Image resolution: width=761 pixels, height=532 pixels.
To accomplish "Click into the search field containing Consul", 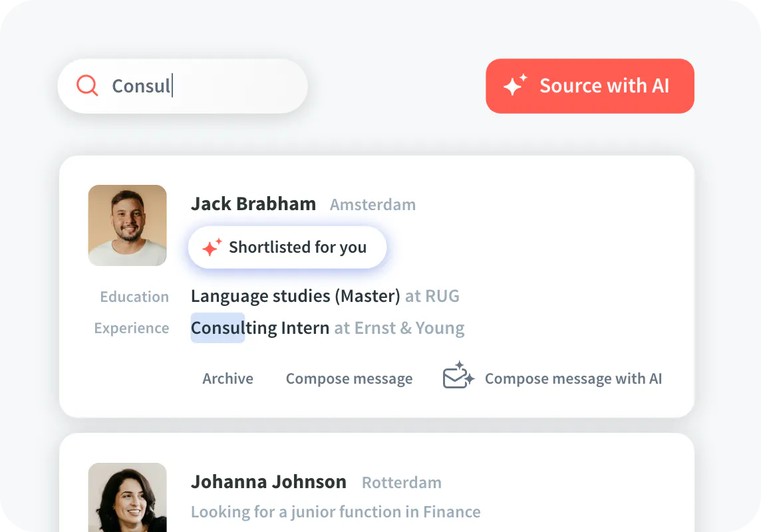I will (200, 86).
